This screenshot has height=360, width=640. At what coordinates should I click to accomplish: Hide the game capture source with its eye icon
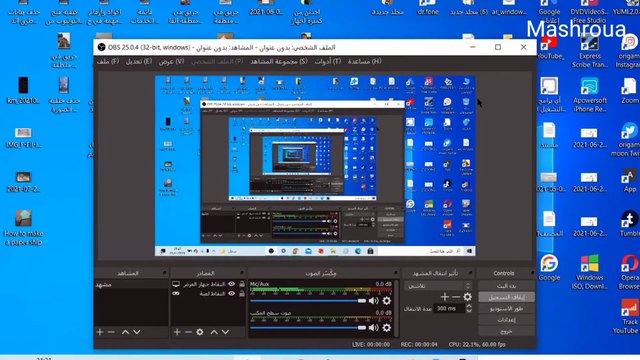tap(231, 293)
